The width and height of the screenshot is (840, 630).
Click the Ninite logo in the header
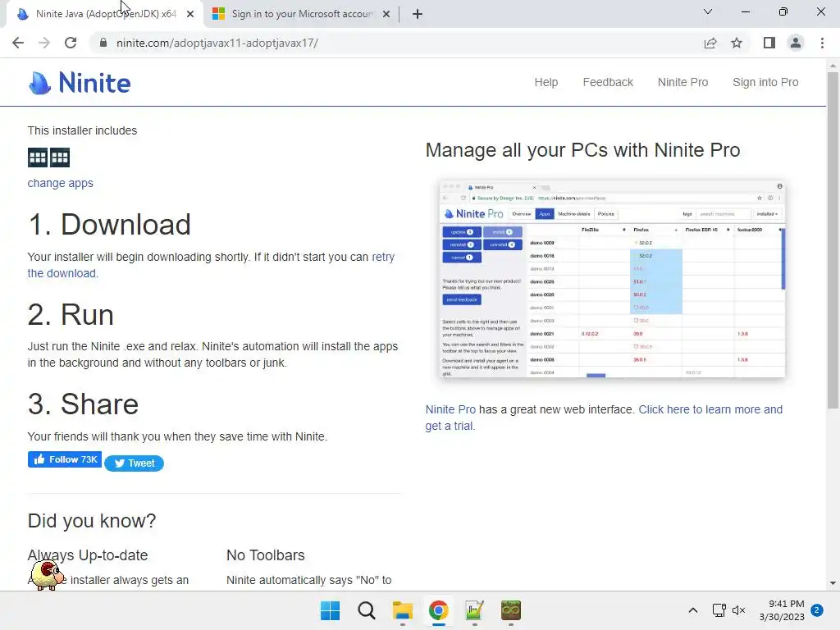pyautogui.click(x=80, y=83)
